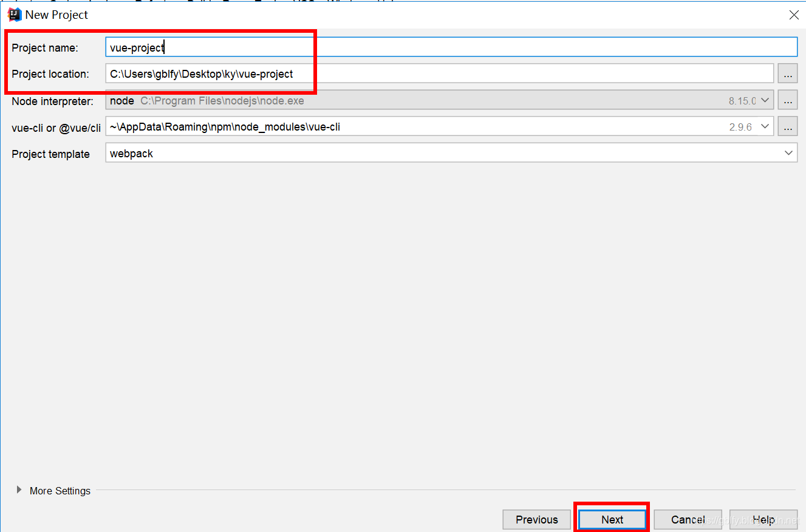Screen dimensions: 806x532
Task: Expand More Settings section
Action: point(19,489)
